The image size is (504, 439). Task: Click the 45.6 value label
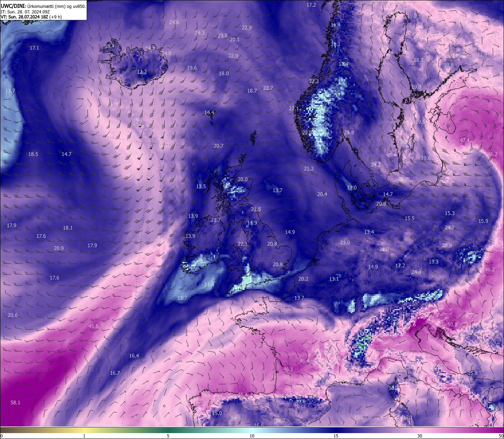coord(93,326)
